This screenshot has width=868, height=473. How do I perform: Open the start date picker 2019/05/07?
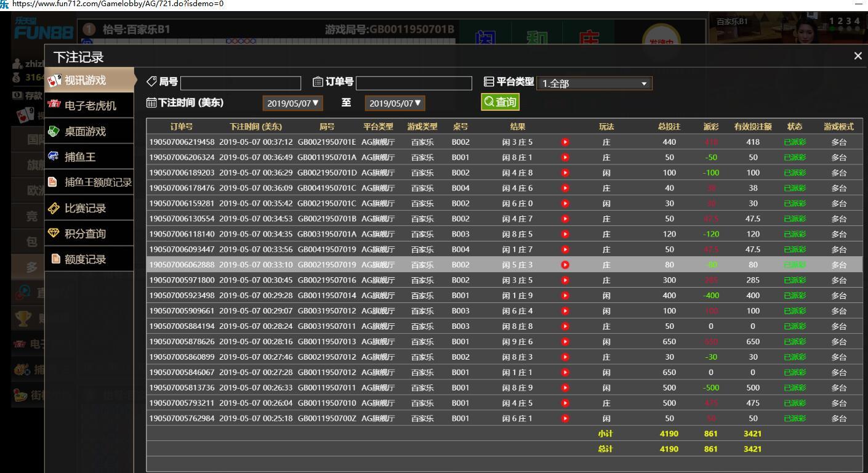tap(292, 103)
